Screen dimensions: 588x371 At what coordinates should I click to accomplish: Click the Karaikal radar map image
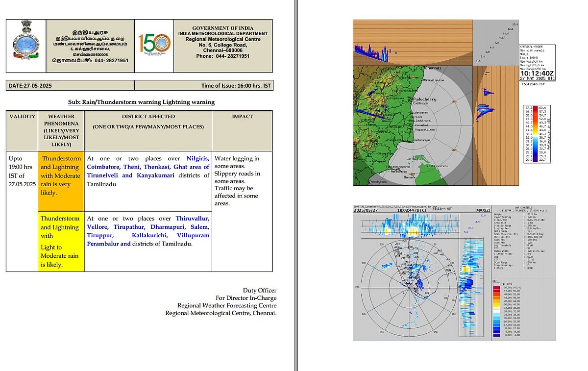[413, 125]
